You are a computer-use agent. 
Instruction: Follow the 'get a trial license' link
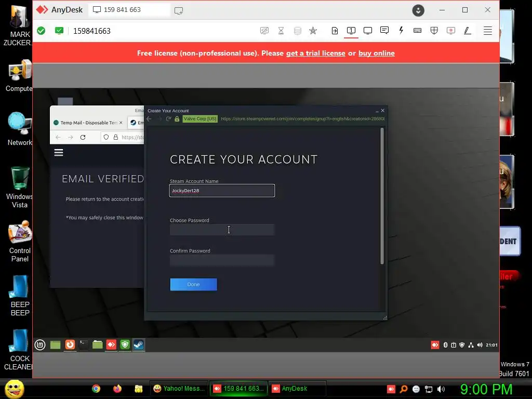tap(315, 54)
